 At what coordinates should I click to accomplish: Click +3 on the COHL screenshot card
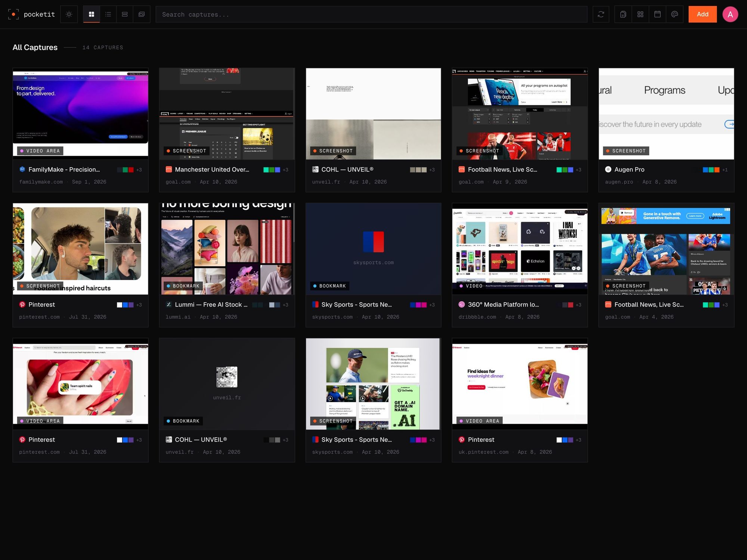point(432,170)
